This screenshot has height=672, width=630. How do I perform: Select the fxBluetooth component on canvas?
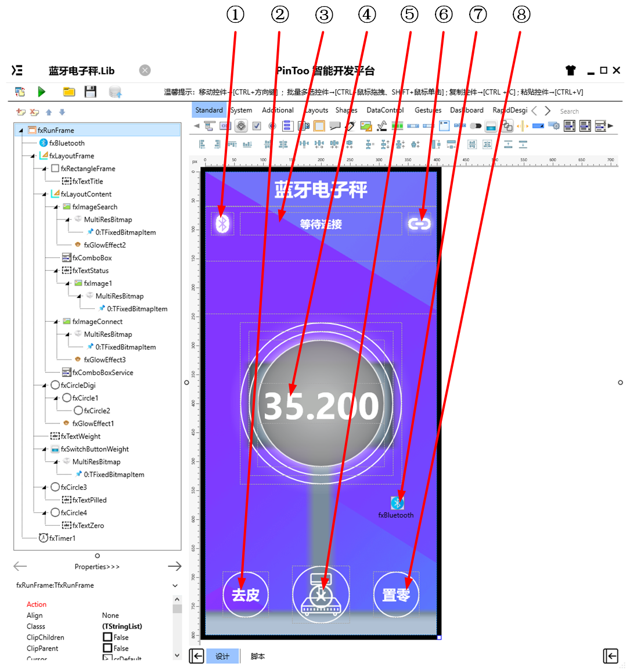coord(397,503)
